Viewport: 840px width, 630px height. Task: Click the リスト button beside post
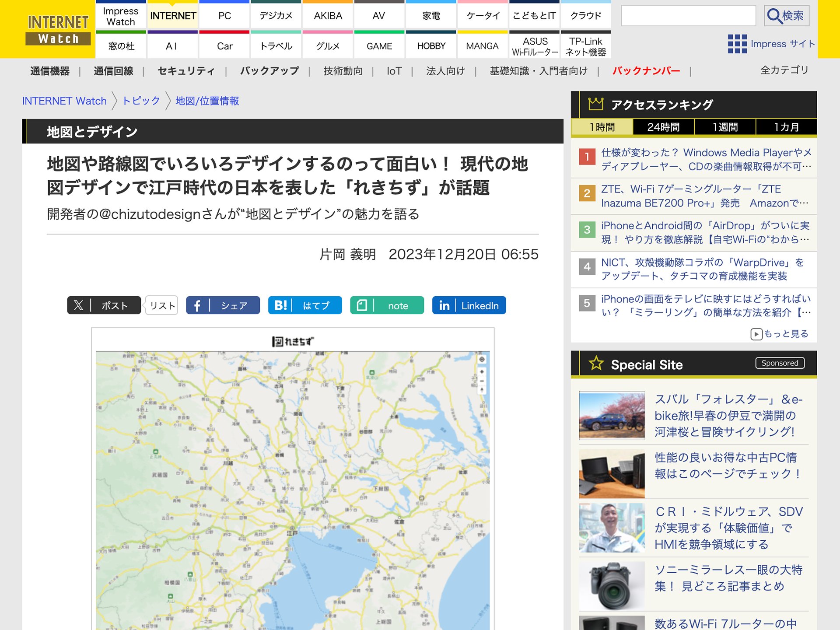[x=162, y=305]
